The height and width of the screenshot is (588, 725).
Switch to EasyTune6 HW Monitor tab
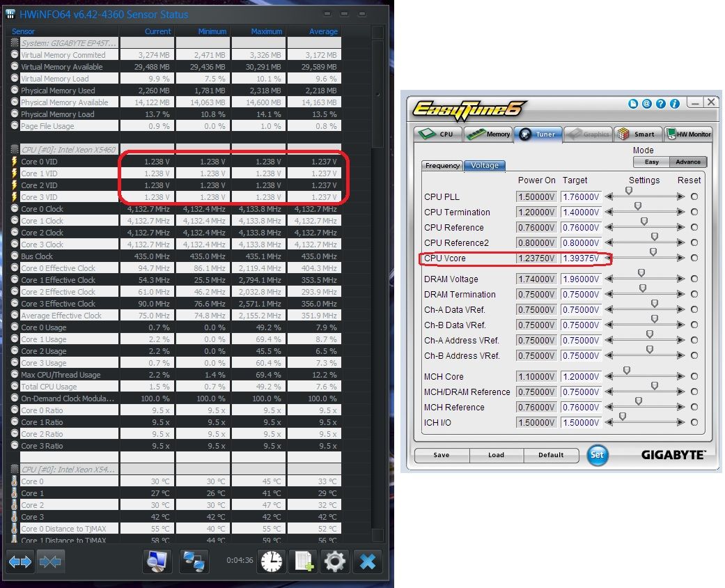tap(689, 134)
